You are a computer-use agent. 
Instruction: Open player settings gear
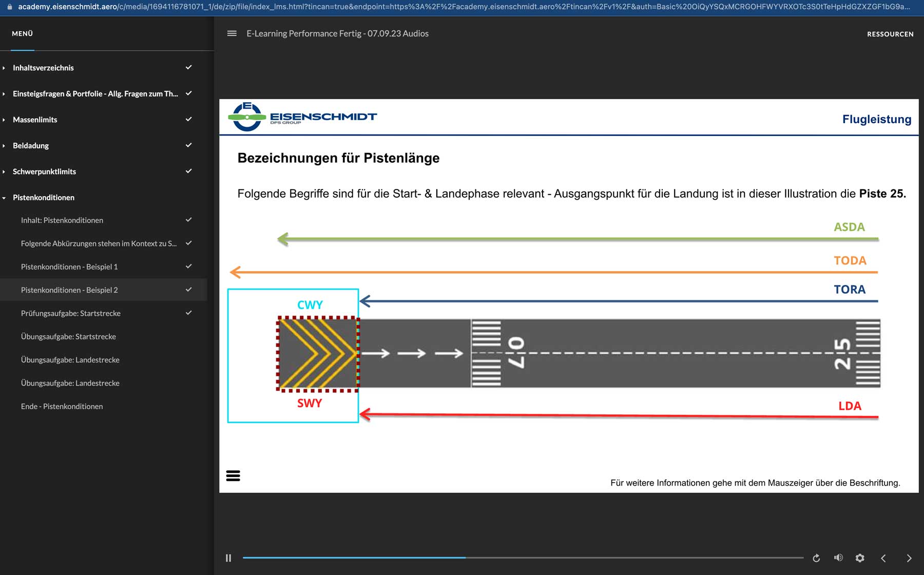point(860,558)
